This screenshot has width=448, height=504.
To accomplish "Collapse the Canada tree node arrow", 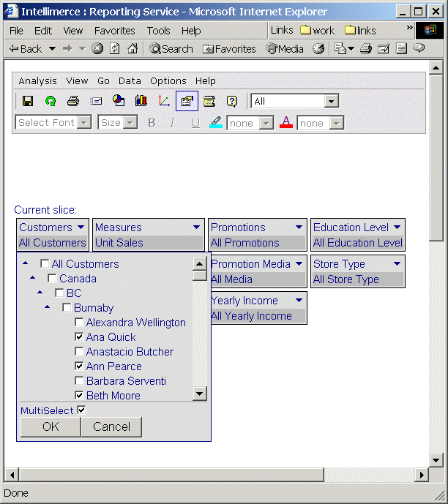I will click(x=33, y=278).
